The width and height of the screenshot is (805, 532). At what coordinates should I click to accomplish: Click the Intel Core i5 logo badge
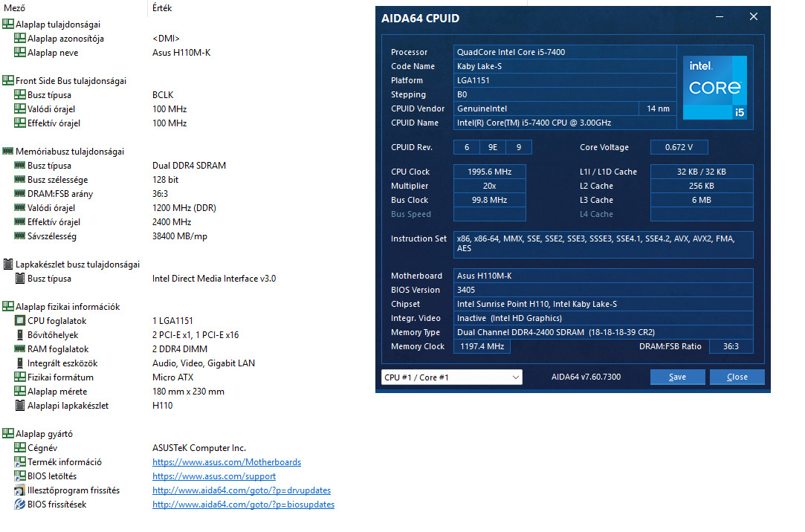(x=714, y=87)
